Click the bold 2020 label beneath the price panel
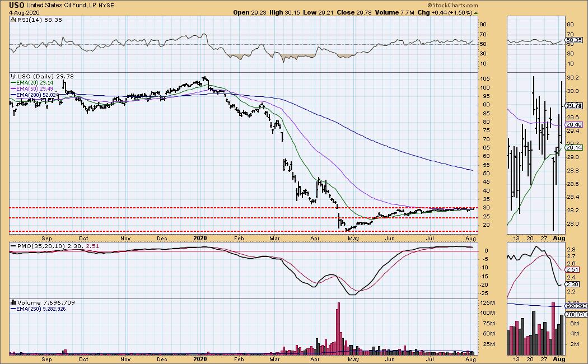 pyautogui.click(x=200, y=239)
